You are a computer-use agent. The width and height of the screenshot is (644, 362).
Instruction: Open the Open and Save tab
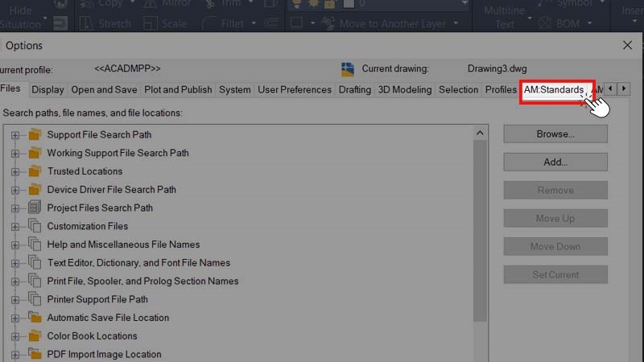[x=104, y=89]
